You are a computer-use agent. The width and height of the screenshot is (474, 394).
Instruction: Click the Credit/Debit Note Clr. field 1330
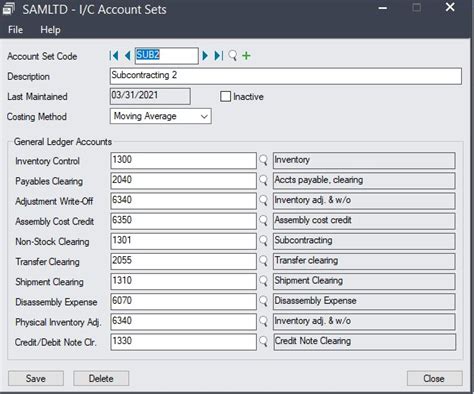click(183, 342)
